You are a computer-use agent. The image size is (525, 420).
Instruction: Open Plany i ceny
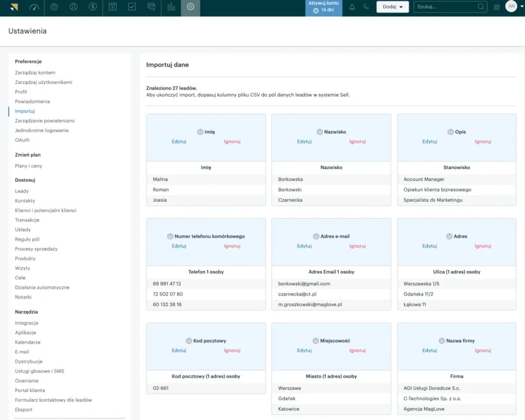[x=28, y=166]
